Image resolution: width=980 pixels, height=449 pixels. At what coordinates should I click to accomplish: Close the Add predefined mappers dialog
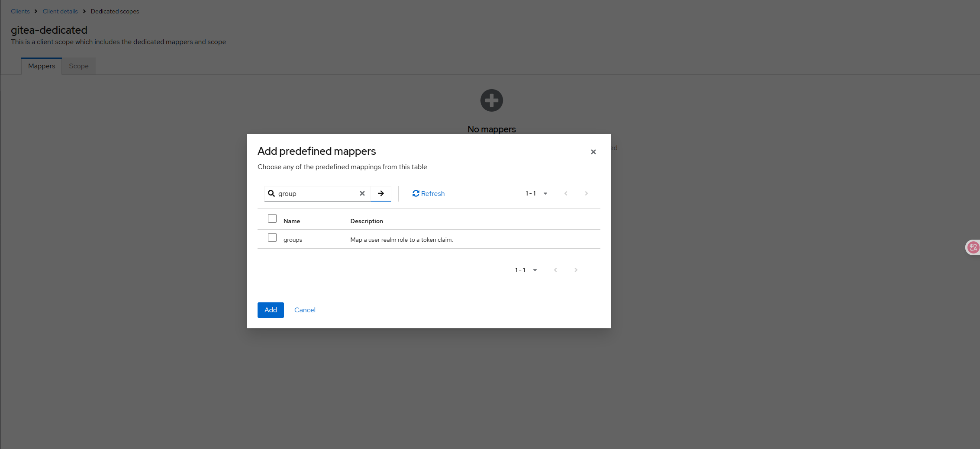pos(593,152)
